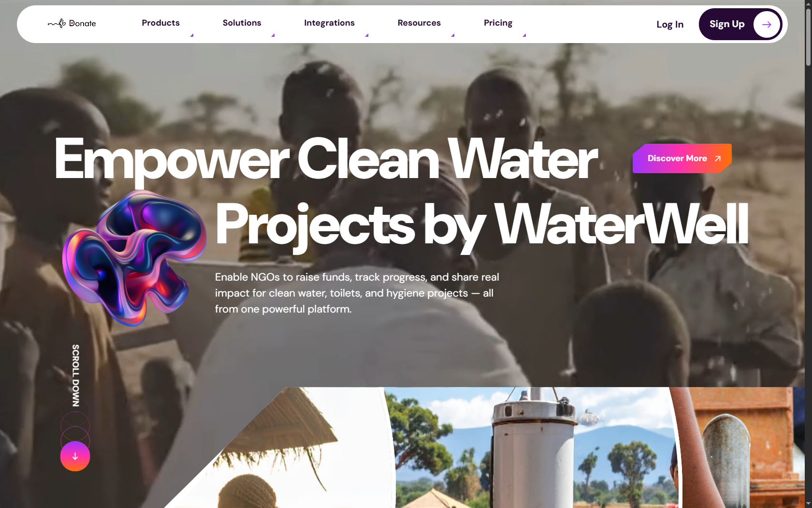Open the Pricing menu item
Image resolution: width=812 pixels, height=508 pixels.
(498, 23)
